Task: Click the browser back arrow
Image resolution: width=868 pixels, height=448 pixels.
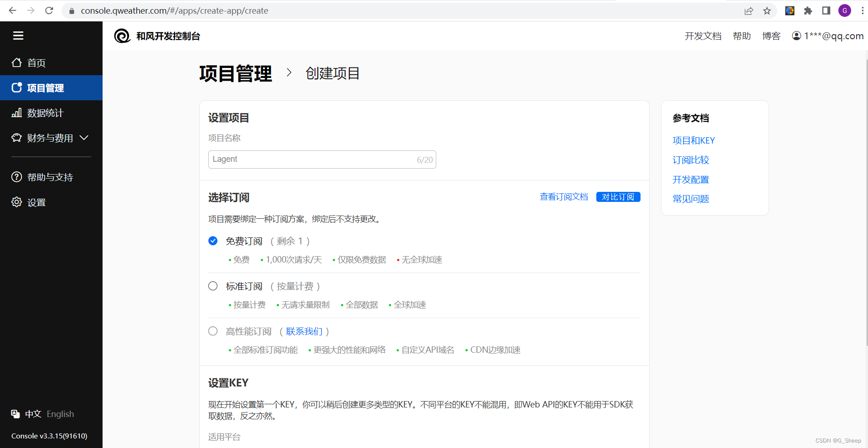Action: coord(13,10)
